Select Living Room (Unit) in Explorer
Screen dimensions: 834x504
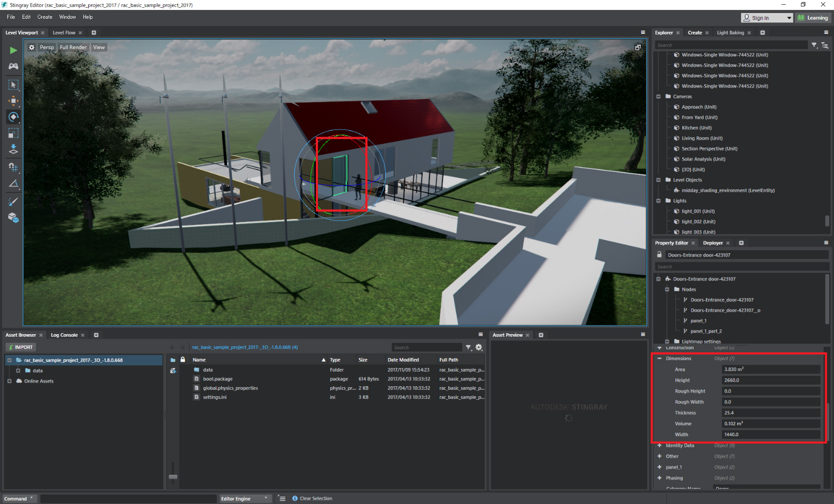pyautogui.click(x=702, y=138)
